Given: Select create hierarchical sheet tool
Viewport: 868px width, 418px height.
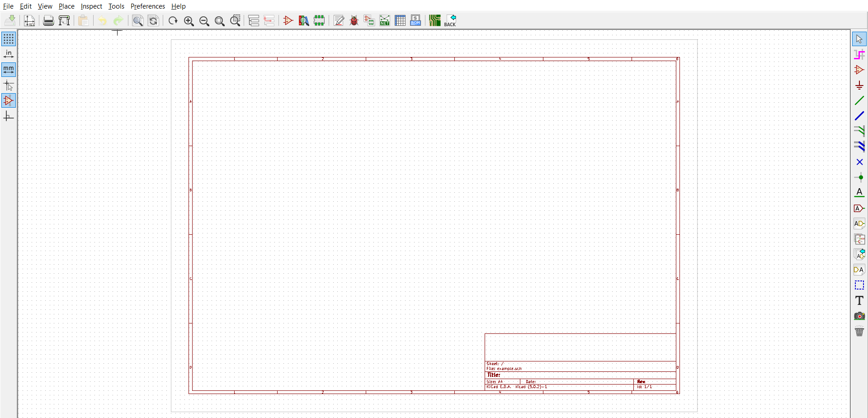Looking at the screenshot, I should coord(859,239).
